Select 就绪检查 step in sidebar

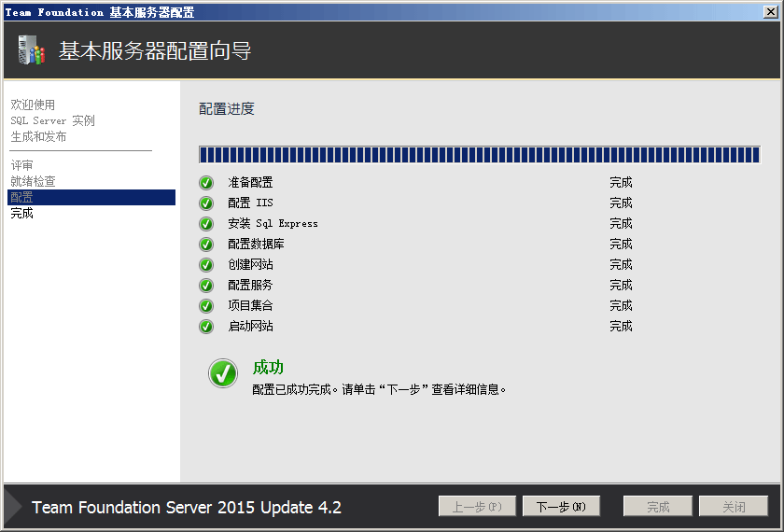coord(33,181)
